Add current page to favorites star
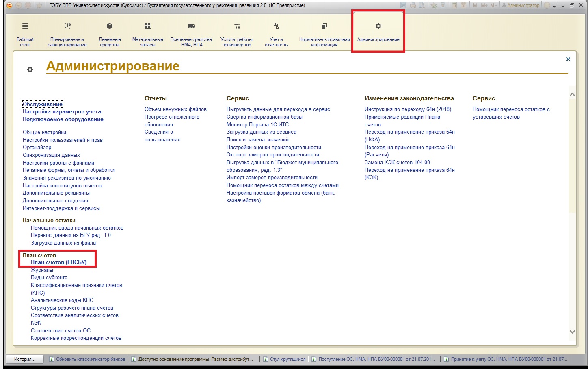This screenshot has width=588, height=369. click(39, 5)
